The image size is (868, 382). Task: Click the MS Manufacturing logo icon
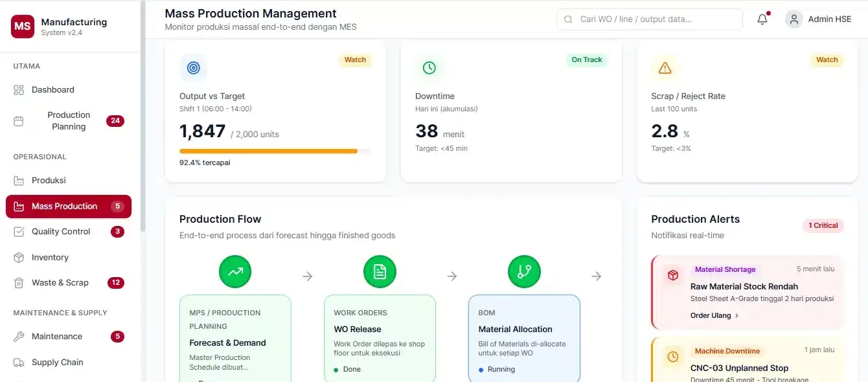[23, 27]
